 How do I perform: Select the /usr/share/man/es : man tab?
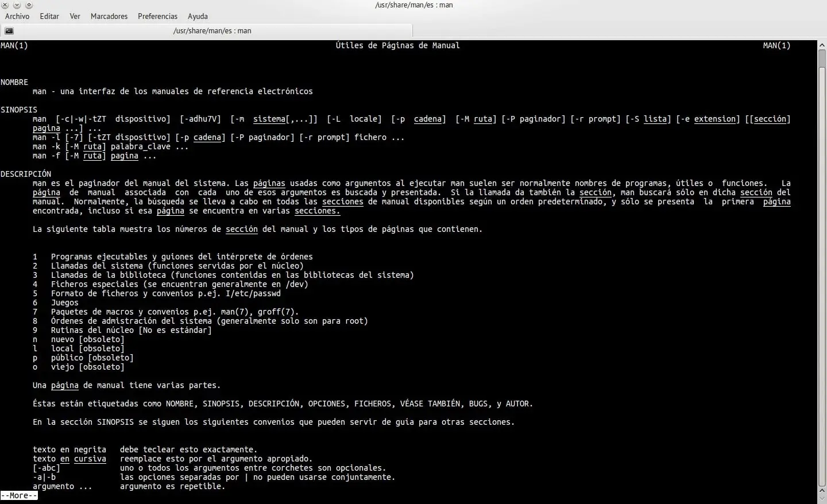click(x=207, y=31)
